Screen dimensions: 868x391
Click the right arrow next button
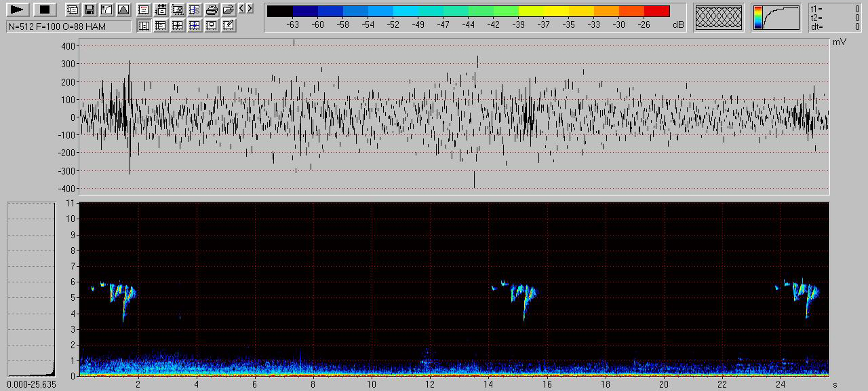pos(250,8)
